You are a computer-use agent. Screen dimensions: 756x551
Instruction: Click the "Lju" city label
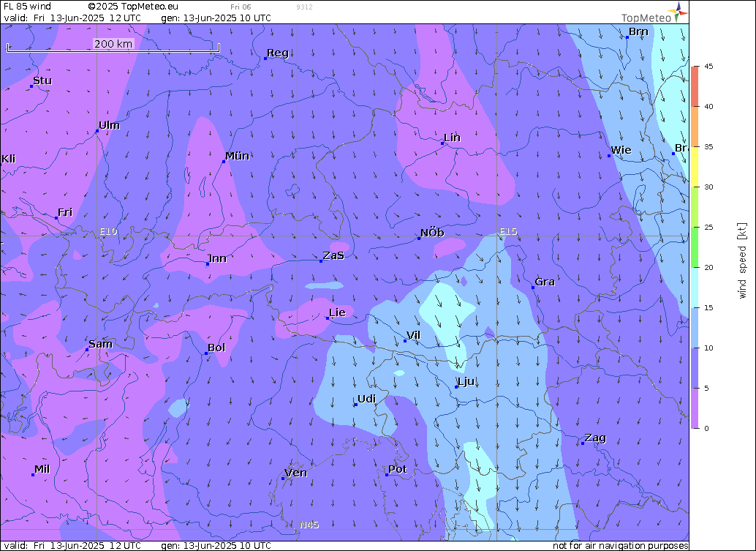click(x=466, y=382)
